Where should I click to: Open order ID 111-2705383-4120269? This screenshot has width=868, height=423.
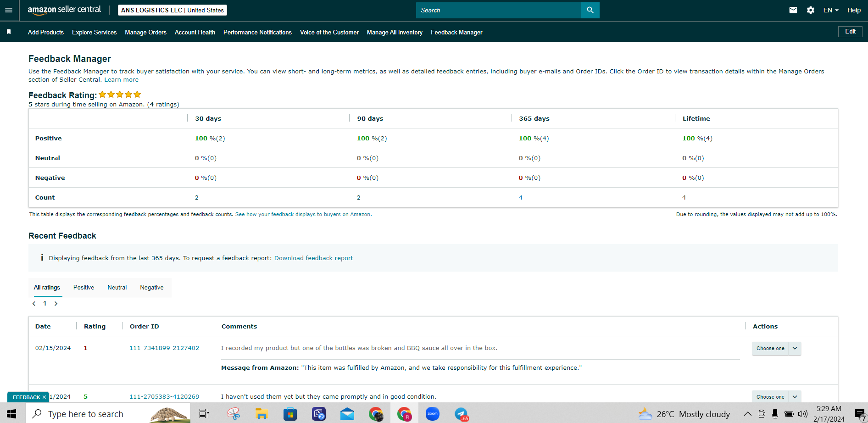[164, 396]
